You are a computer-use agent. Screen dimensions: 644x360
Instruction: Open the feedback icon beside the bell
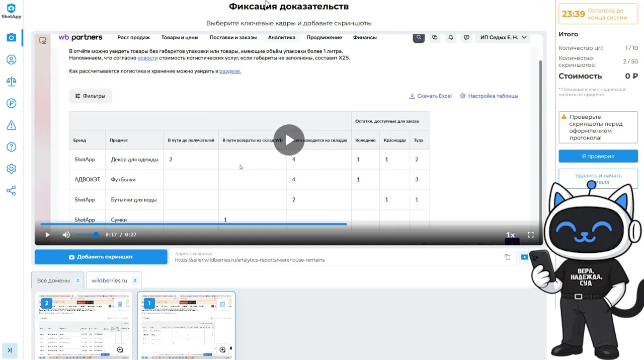click(466, 38)
